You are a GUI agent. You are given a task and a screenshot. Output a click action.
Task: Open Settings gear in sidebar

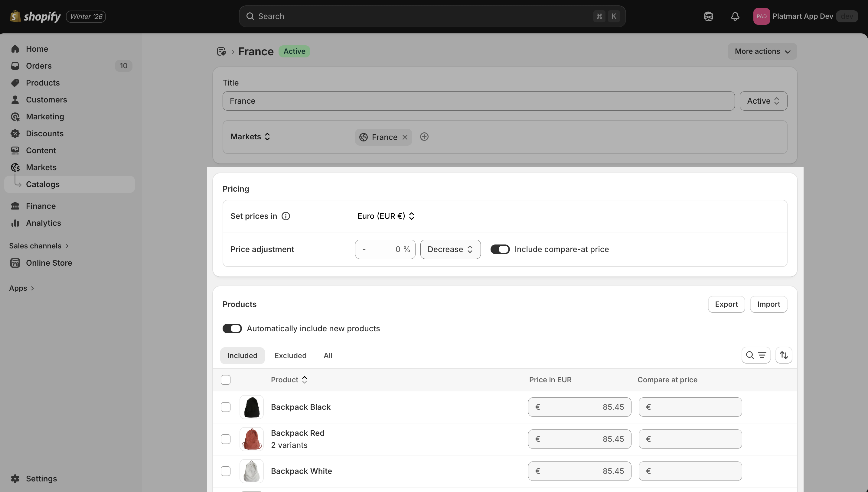point(15,478)
